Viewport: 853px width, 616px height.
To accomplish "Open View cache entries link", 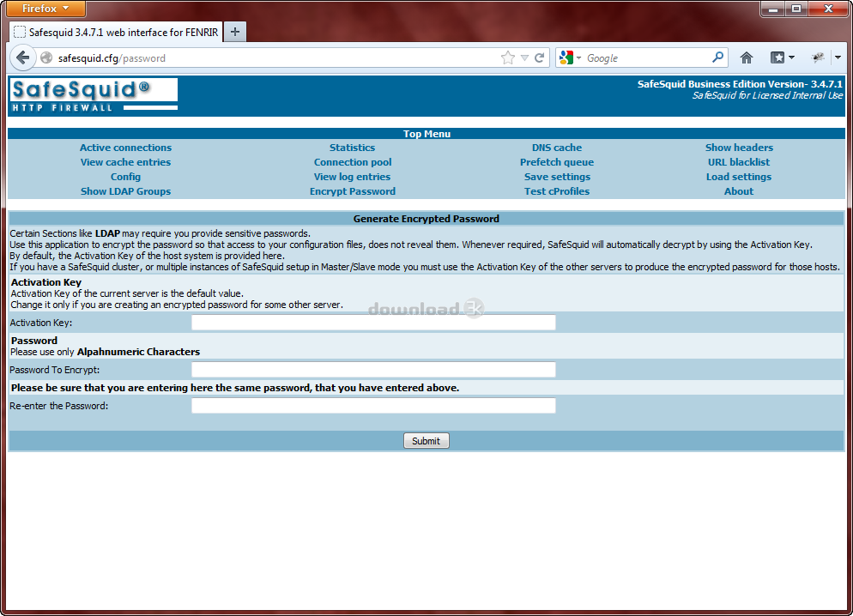I will [x=125, y=162].
